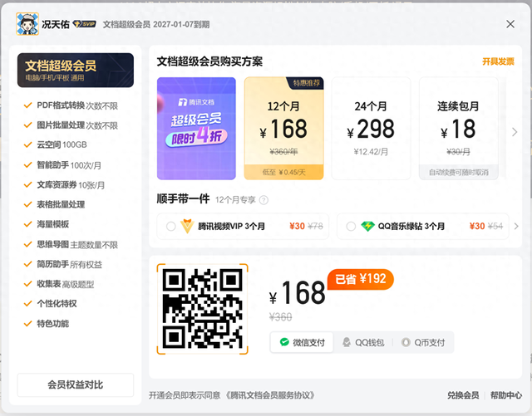The height and width of the screenshot is (416, 532).
Task: Open 会员权益对比 comparison
Action: coord(76,384)
